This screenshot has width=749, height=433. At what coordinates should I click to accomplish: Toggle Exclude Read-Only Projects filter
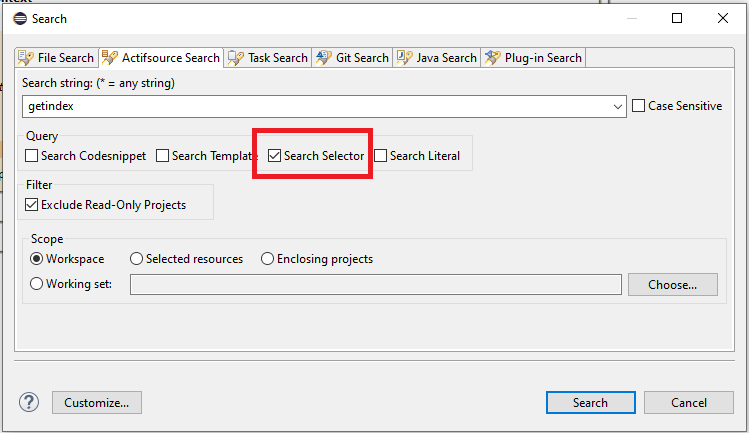click(x=32, y=205)
